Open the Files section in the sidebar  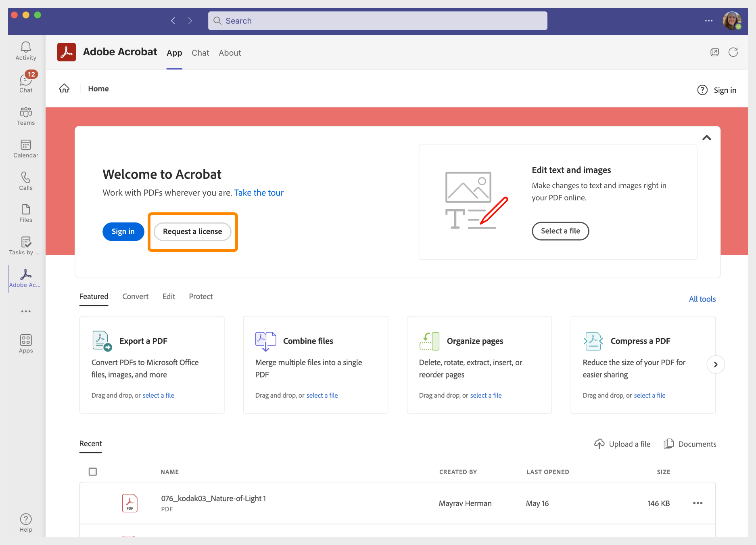tap(25, 213)
